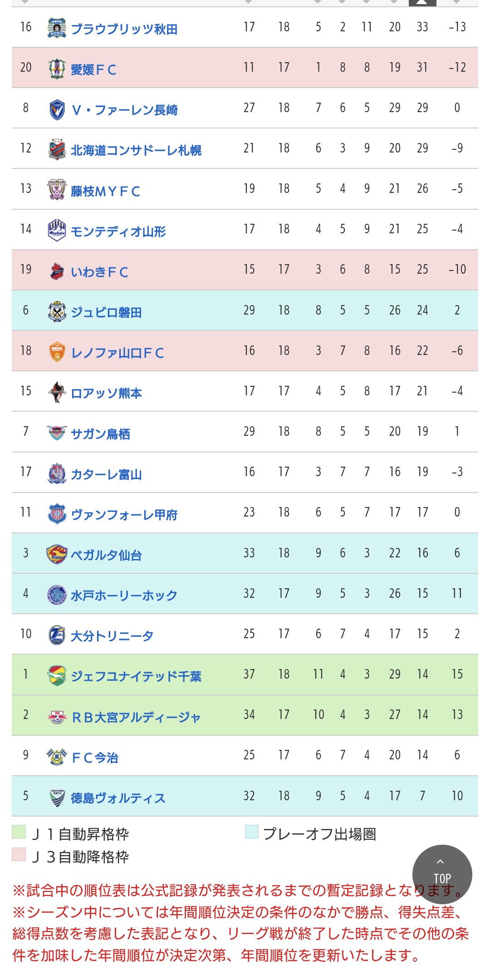Tap the ジュビロ磐田 team crest
The image size is (490, 980).
pyautogui.click(x=57, y=311)
